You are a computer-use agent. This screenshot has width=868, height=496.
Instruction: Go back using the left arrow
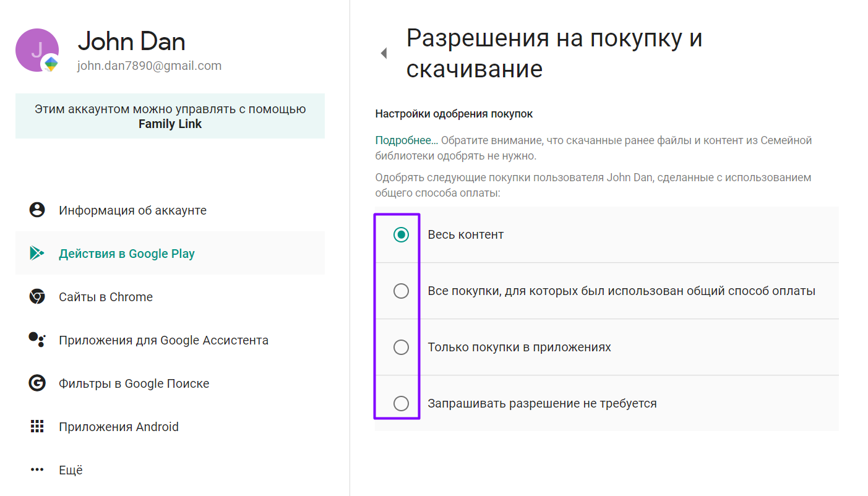[x=384, y=53]
